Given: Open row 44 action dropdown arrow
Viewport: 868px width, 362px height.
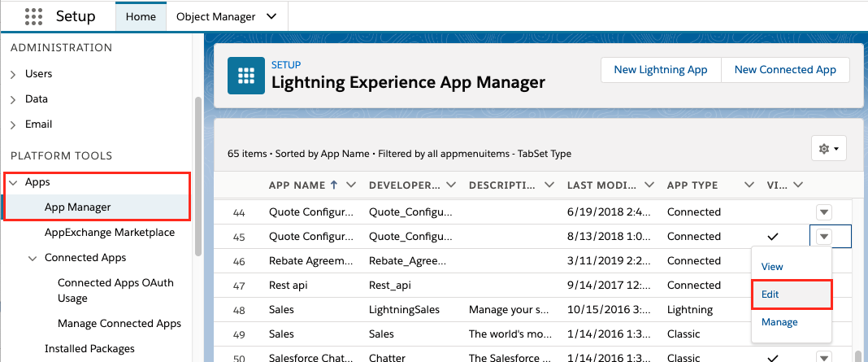Looking at the screenshot, I should point(824,212).
